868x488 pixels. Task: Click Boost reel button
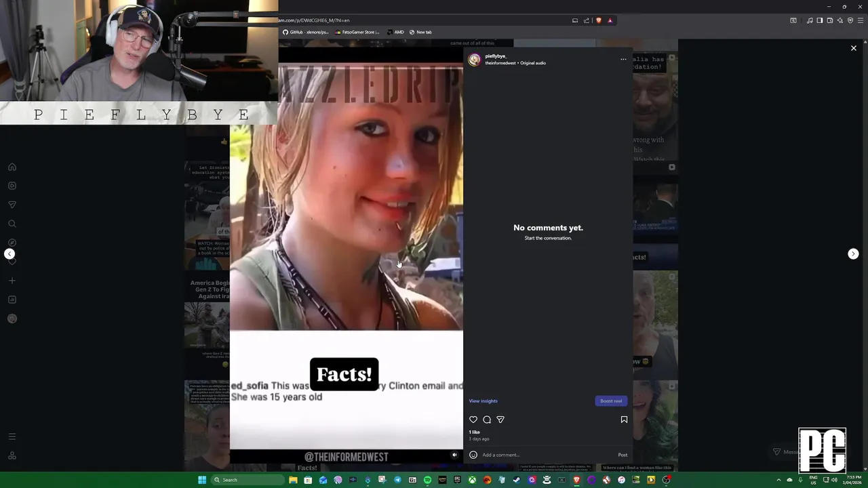(611, 401)
